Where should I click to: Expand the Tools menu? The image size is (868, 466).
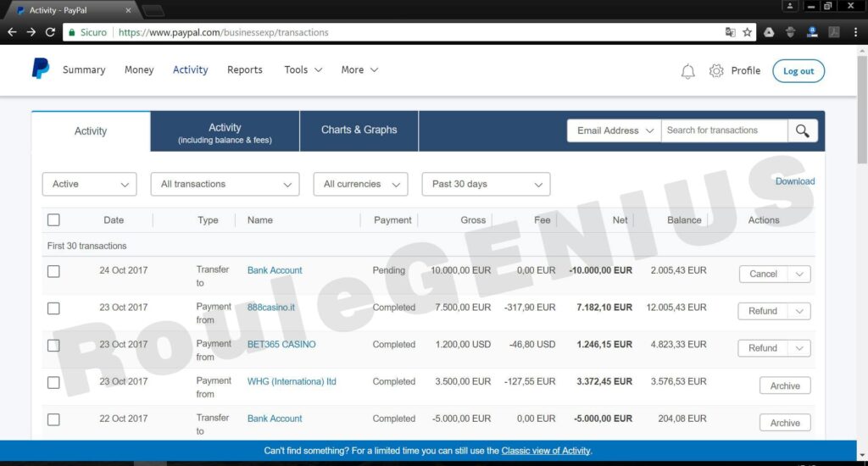303,69
